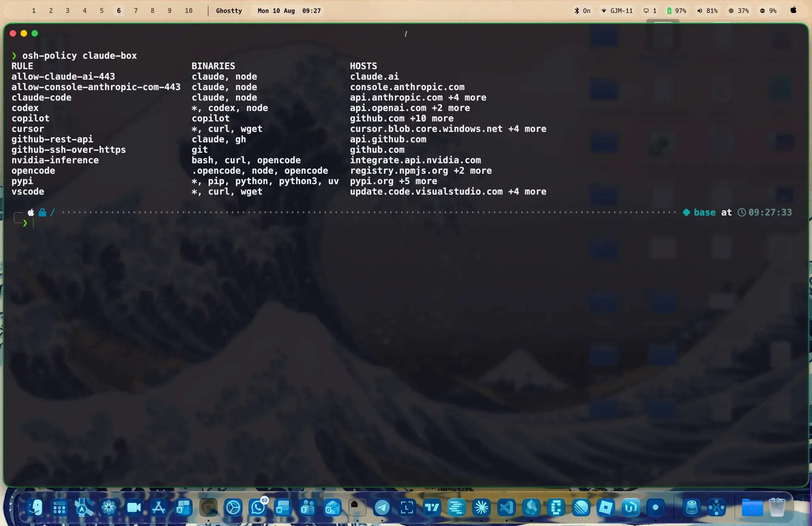Click 'osh-policy claude-box' command text
Screen dimensions: 812x526
80,56
